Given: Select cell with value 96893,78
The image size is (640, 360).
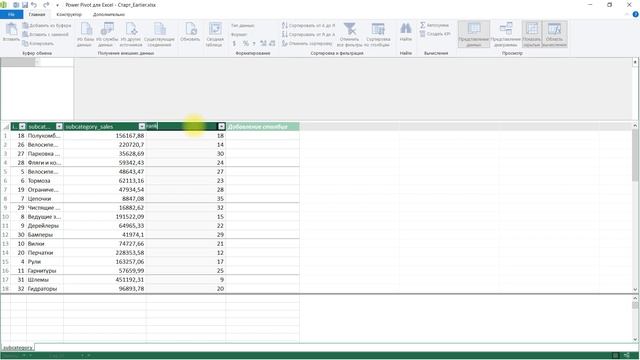Looking at the screenshot, I should pos(104,289).
